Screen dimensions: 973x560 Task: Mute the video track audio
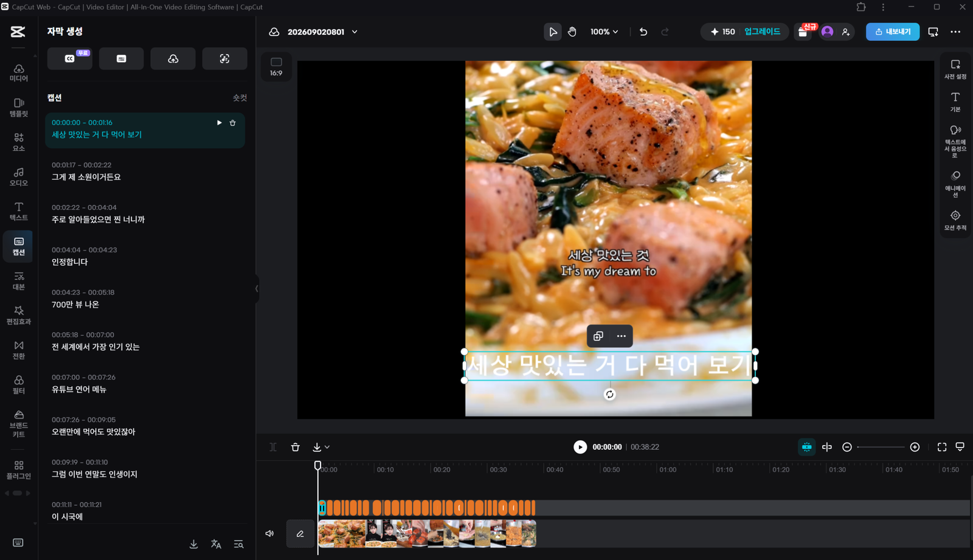pyautogui.click(x=269, y=534)
